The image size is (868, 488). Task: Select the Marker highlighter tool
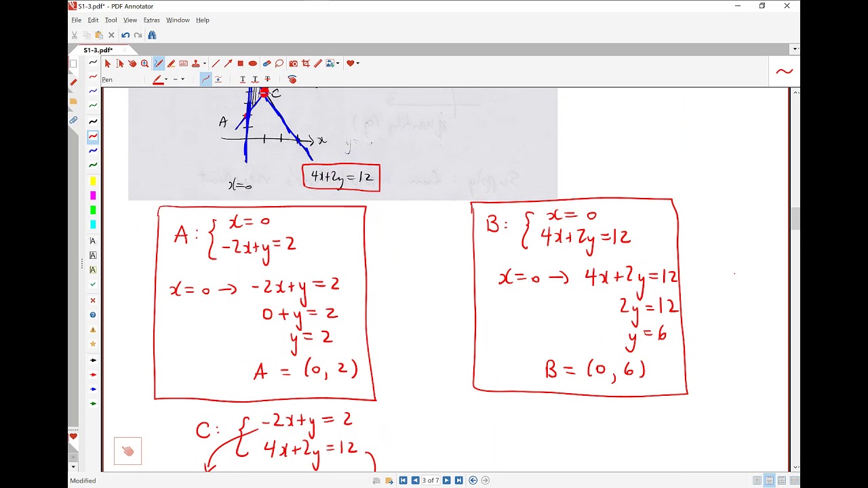pyautogui.click(x=171, y=63)
